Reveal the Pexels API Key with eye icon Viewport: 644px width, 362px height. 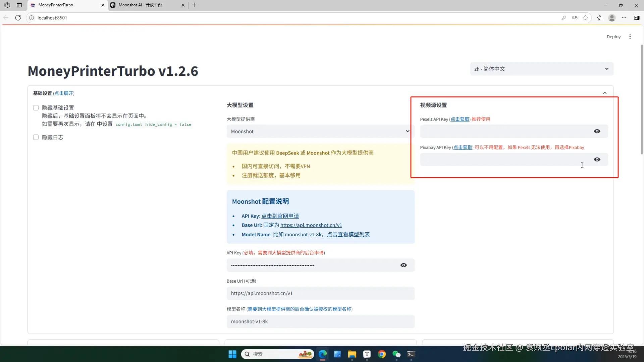[x=597, y=131]
